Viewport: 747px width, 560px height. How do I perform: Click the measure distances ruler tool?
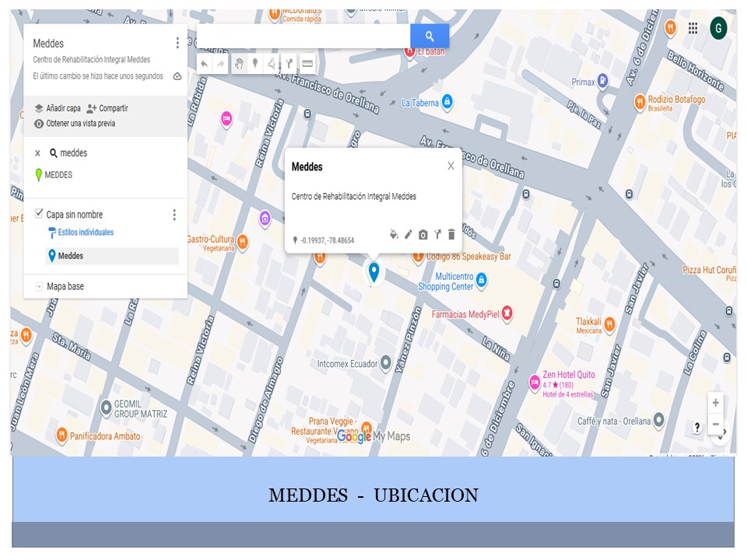click(307, 64)
